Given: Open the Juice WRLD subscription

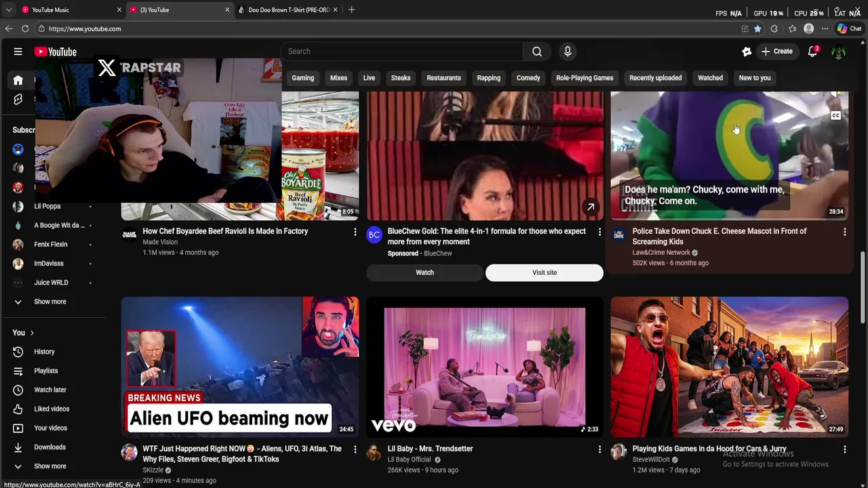Looking at the screenshot, I should click(x=52, y=282).
